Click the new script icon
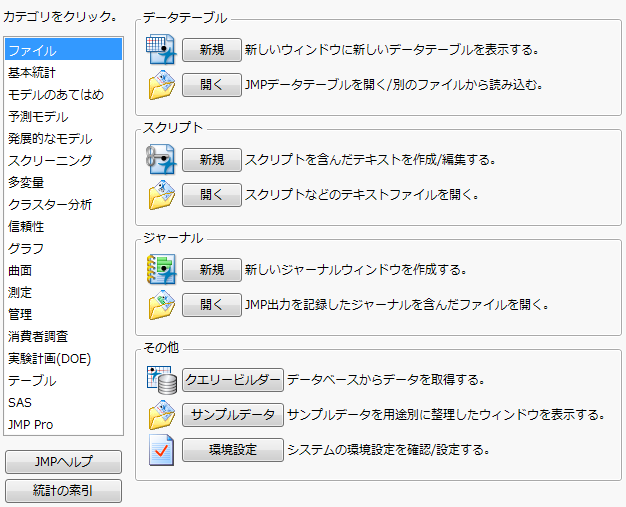 (161, 160)
